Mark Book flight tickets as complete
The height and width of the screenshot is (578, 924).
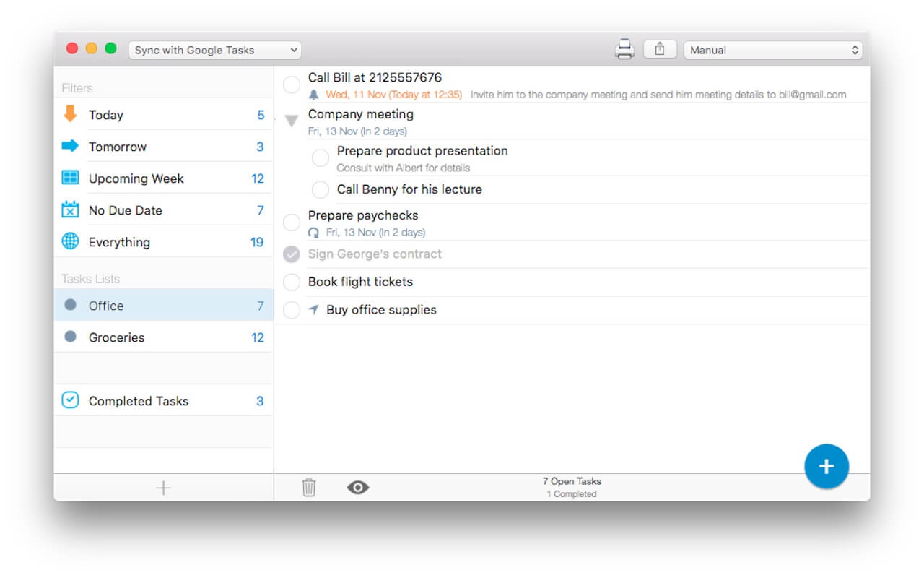pos(292,282)
